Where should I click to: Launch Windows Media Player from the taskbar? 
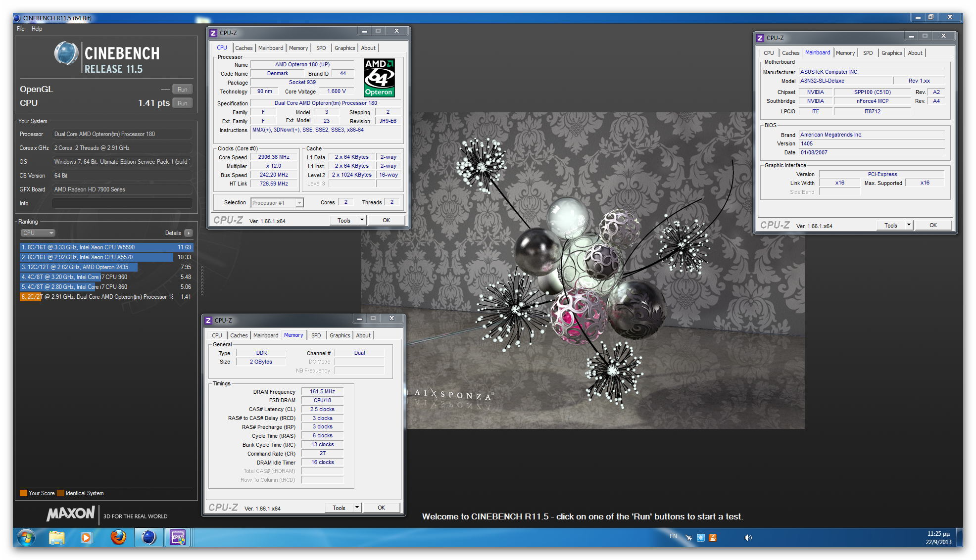pyautogui.click(x=86, y=537)
